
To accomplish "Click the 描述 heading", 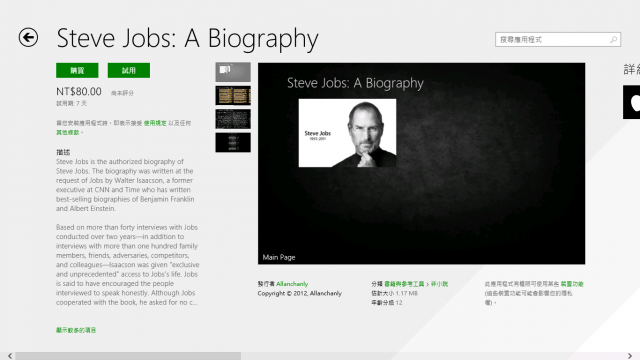I will [63, 152].
